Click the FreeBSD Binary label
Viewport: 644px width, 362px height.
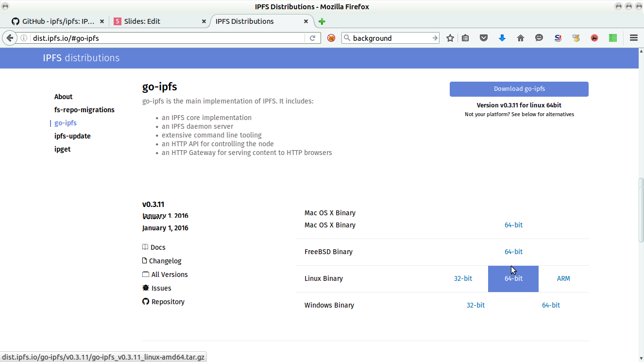(328, 252)
